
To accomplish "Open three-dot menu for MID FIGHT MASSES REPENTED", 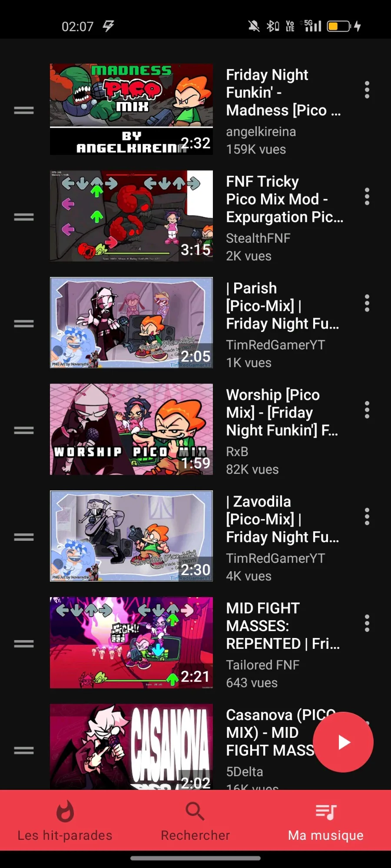I will click(x=367, y=624).
